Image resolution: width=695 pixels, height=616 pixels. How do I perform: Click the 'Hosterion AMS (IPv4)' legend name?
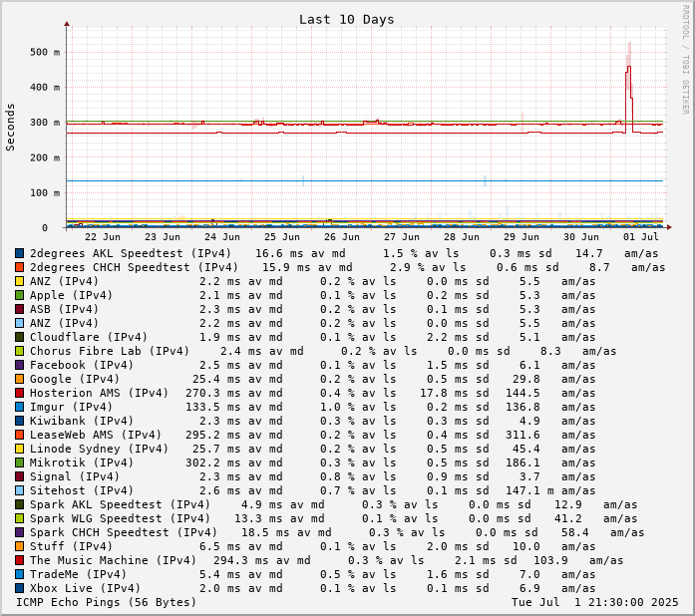[x=100, y=393]
